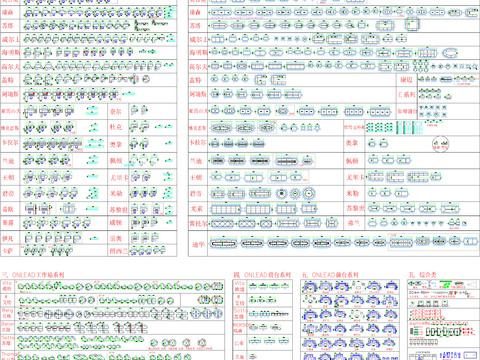Choose first long oval table in 迪华 row

[223, 243]
